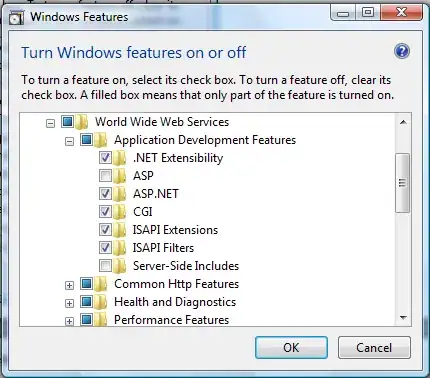Click the Application Development Features folder icon
Screen dimensions: 430x378
(100, 140)
